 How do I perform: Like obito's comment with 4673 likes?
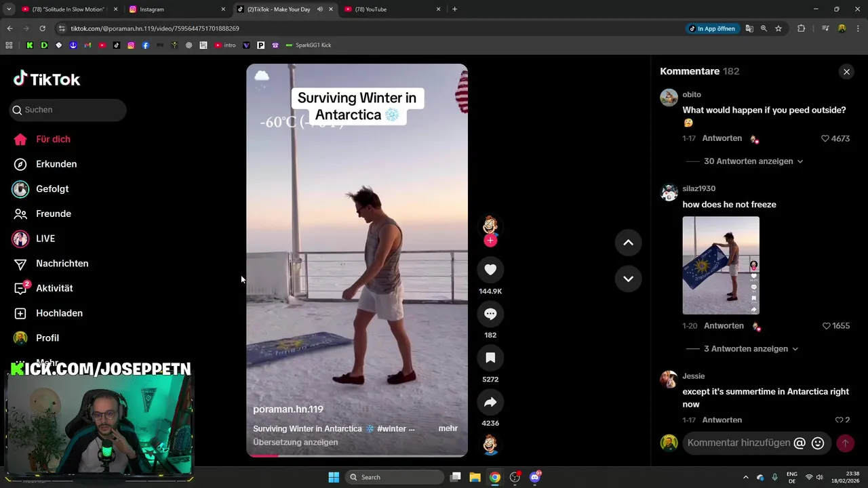click(x=825, y=138)
